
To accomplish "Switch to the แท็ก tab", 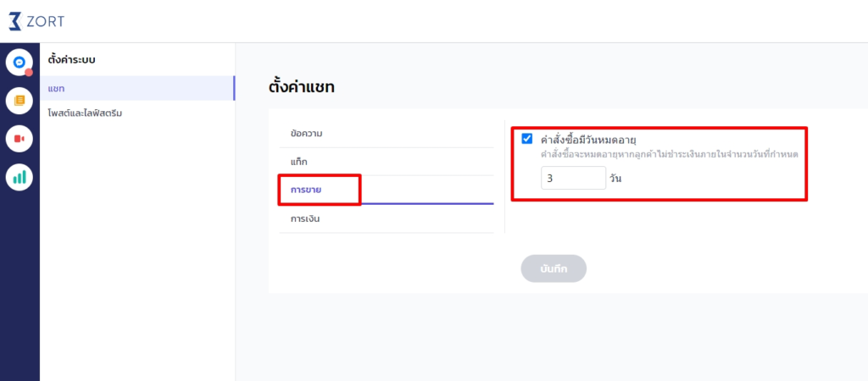I will click(298, 161).
